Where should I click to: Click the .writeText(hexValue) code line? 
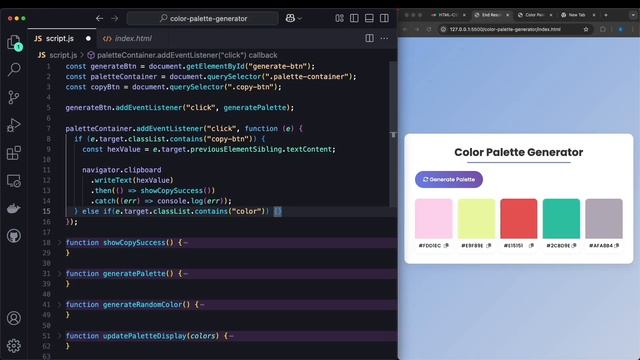132,180
